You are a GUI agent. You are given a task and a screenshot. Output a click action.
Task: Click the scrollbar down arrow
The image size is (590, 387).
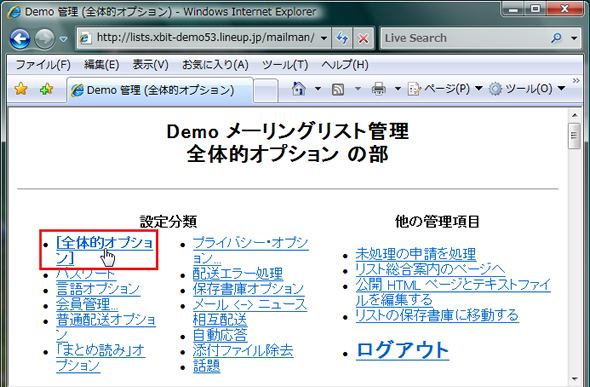pyautogui.click(x=574, y=379)
